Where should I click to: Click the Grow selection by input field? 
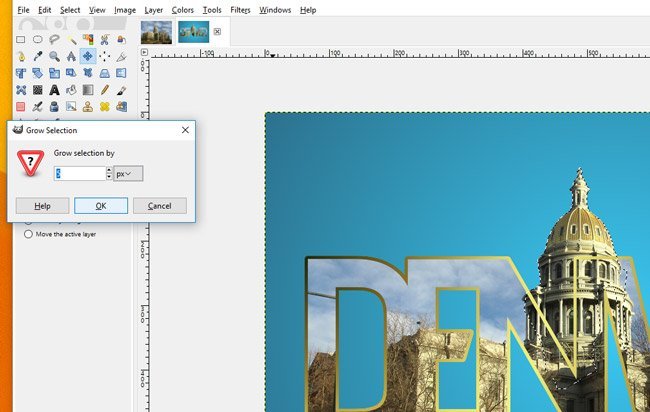click(80, 174)
